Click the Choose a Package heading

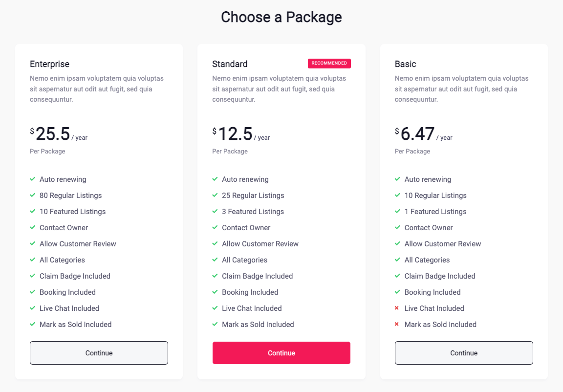pyautogui.click(x=281, y=17)
